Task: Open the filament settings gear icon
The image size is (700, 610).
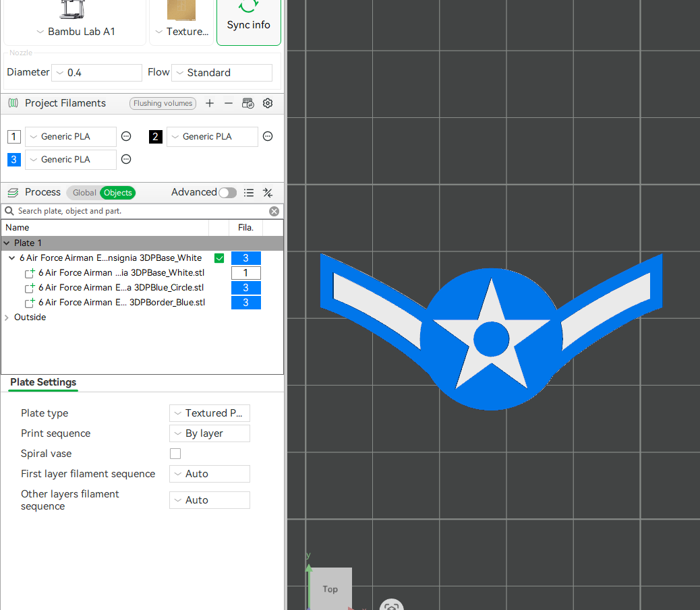Action: coord(268,103)
